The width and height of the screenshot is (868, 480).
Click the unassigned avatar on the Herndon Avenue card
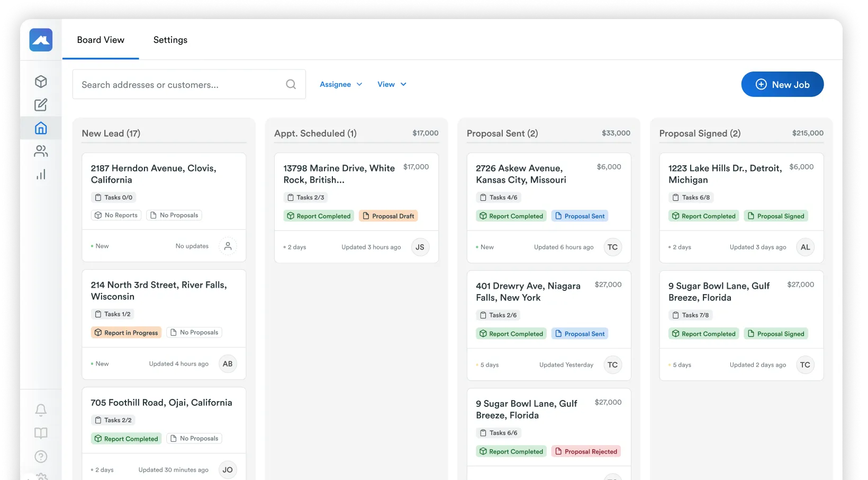point(228,246)
